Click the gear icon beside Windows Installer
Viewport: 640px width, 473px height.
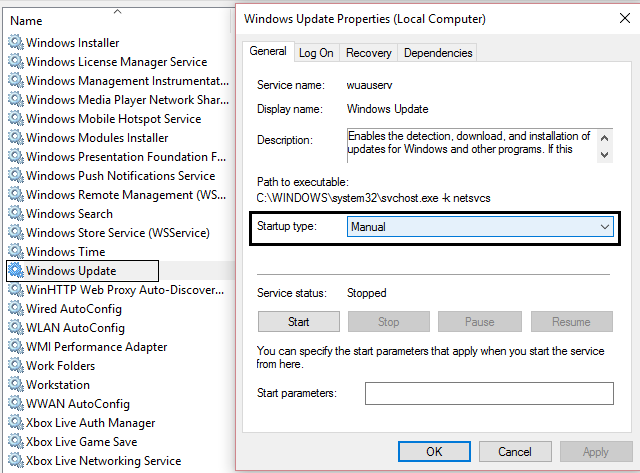[x=15, y=43]
